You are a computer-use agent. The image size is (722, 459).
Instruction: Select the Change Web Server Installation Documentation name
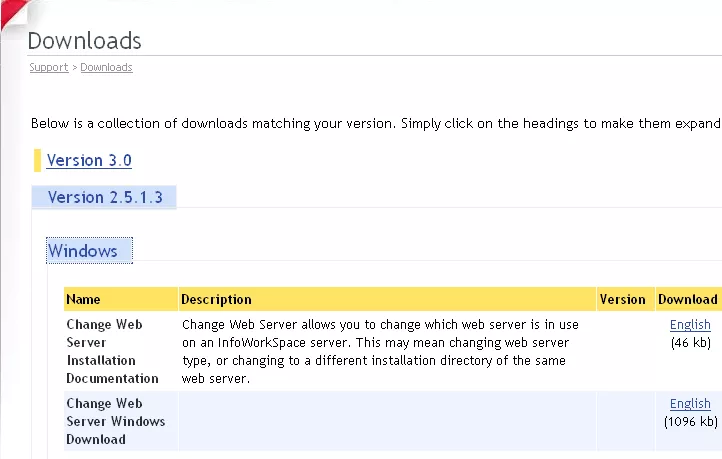tap(112, 351)
